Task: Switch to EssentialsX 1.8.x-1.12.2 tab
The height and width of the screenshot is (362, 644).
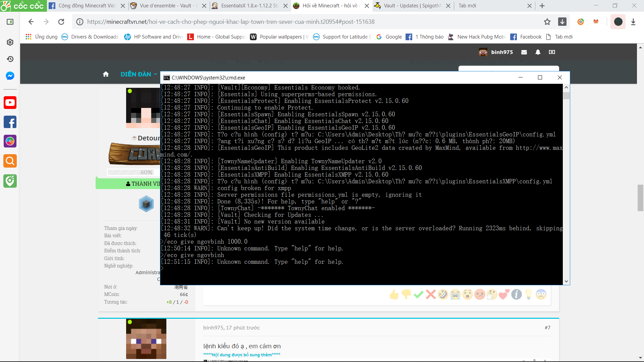Action: pyautogui.click(x=250, y=6)
